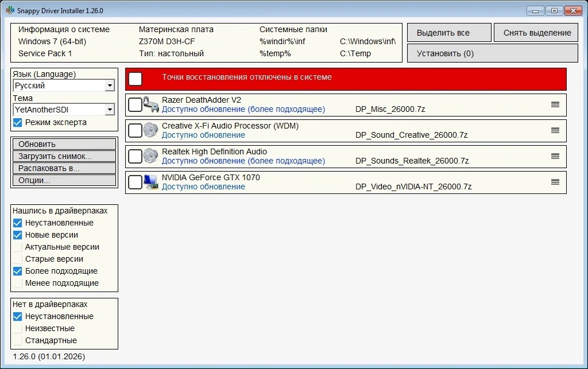Image resolution: width=588 pixels, height=369 pixels.
Task: Open the hamburger menu for Razer DeathAdder V2
Action: [x=555, y=104]
